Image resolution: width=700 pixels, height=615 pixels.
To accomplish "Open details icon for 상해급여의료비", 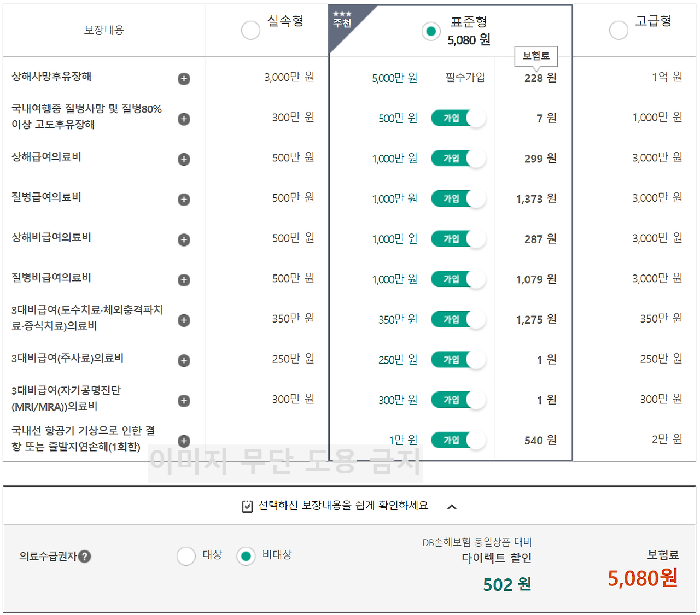I will [184, 159].
